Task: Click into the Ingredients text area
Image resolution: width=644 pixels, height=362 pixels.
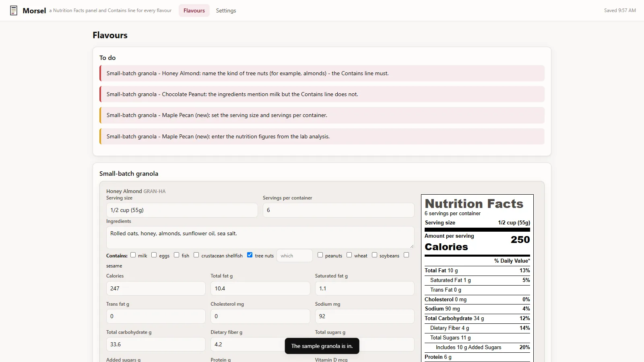Action: (260, 237)
